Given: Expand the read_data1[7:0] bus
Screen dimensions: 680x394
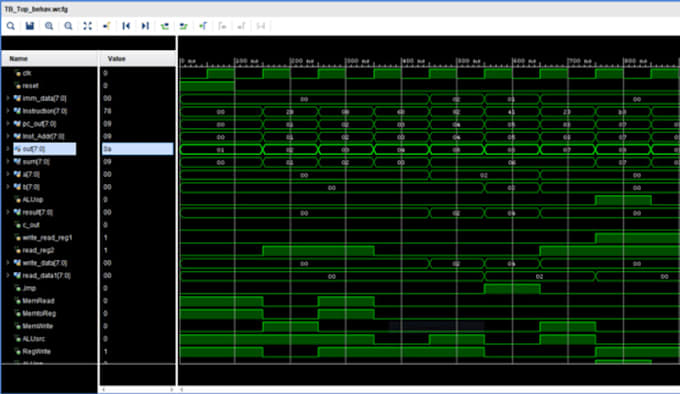Looking at the screenshot, I should click(7, 275).
